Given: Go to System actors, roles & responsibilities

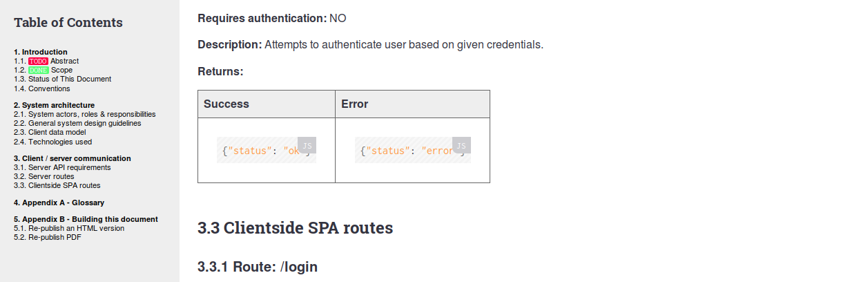Looking at the screenshot, I should (84, 114).
